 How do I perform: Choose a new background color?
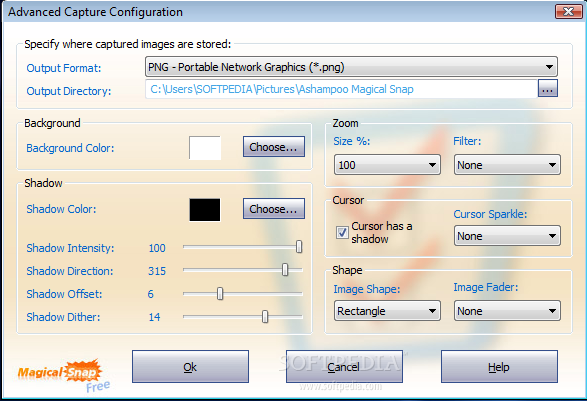coord(274,147)
